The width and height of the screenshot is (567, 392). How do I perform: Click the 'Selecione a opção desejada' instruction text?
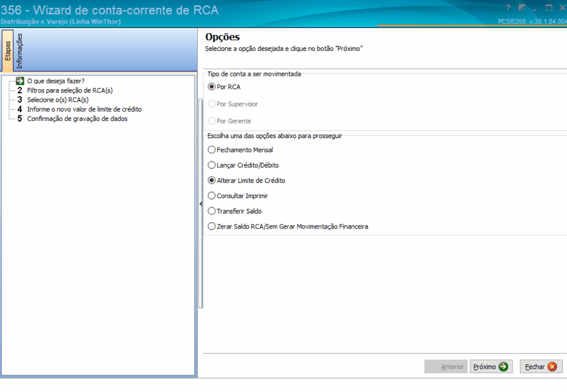[x=284, y=49]
